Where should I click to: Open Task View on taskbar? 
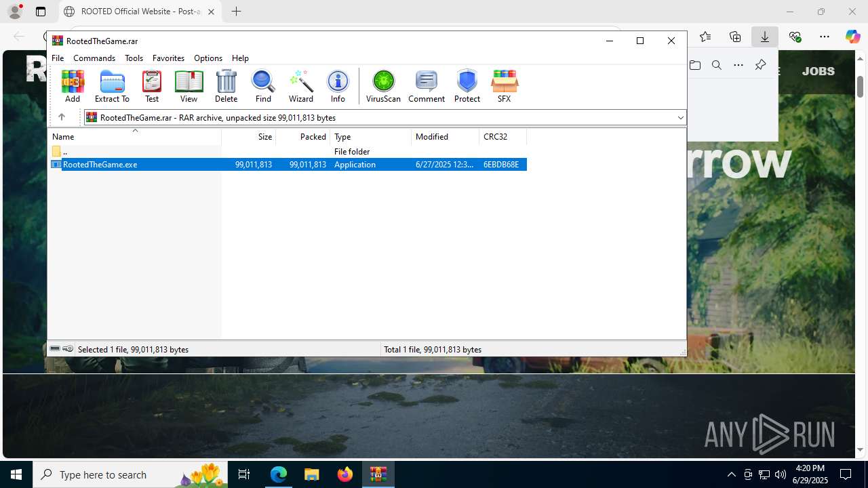[244, 474]
